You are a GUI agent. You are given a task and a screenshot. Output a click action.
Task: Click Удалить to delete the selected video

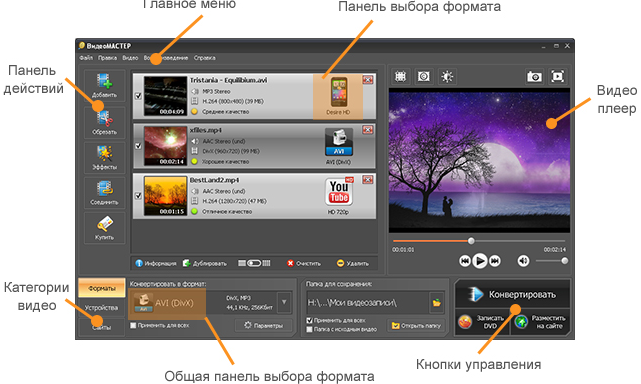pyautogui.click(x=353, y=263)
